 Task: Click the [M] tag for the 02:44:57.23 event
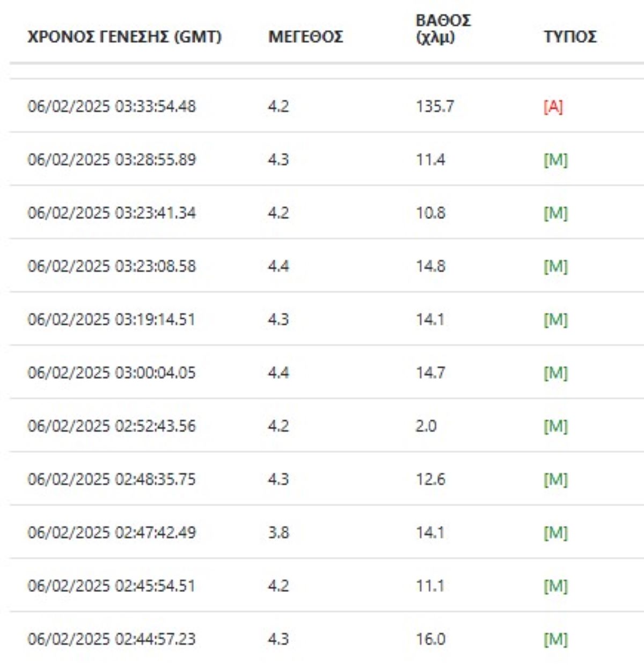pyautogui.click(x=555, y=639)
